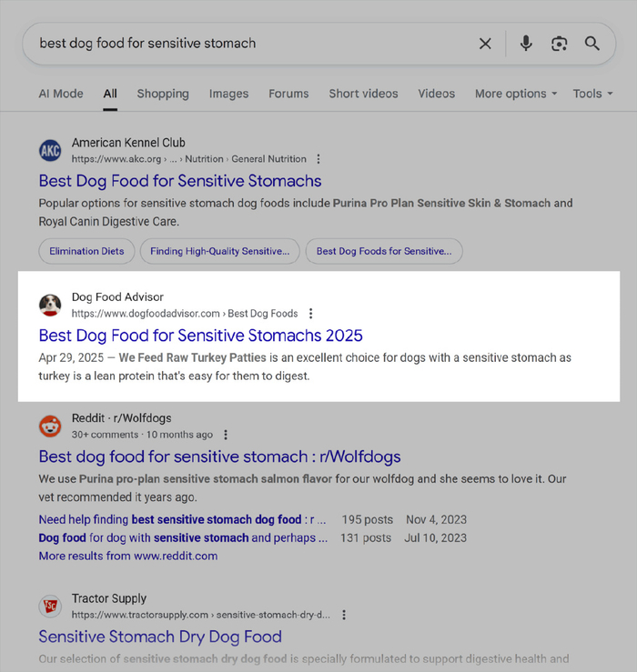
Task: Clear the search query with the X icon
Action: tap(485, 44)
